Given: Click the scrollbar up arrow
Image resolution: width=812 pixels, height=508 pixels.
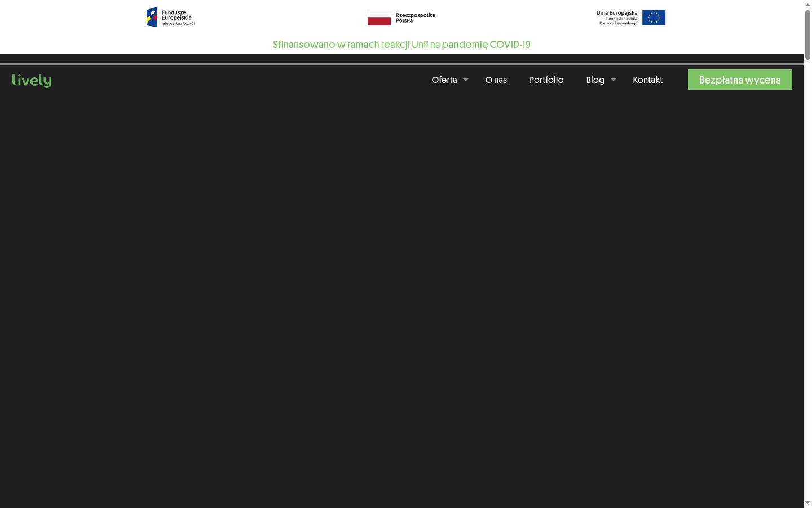Looking at the screenshot, I should 807,5.
